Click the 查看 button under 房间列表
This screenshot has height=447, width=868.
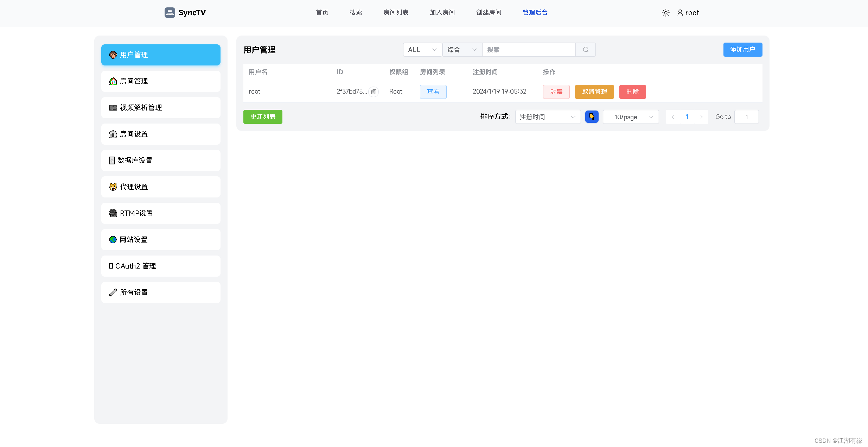point(433,92)
